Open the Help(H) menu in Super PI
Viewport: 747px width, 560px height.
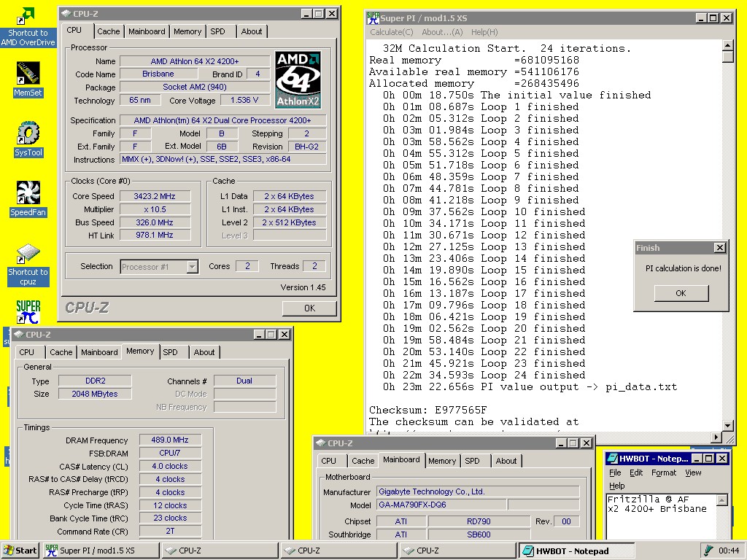[484, 32]
